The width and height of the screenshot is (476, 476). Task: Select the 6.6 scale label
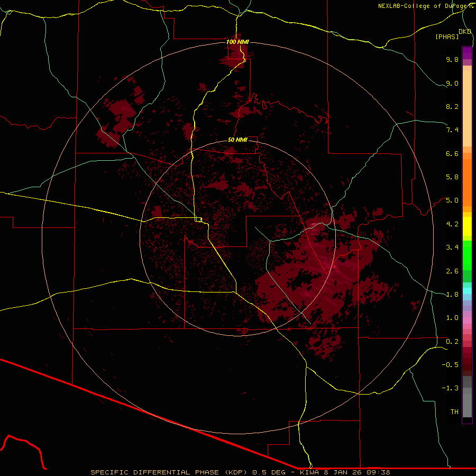452,153
